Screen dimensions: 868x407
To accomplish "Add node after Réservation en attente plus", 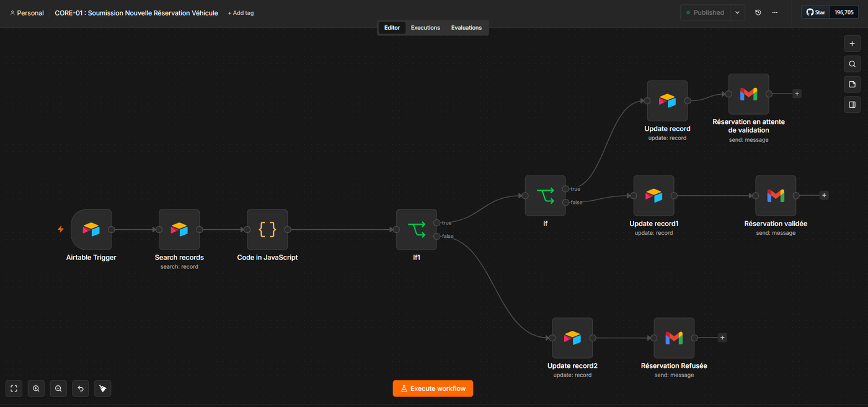I will coord(797,94).
